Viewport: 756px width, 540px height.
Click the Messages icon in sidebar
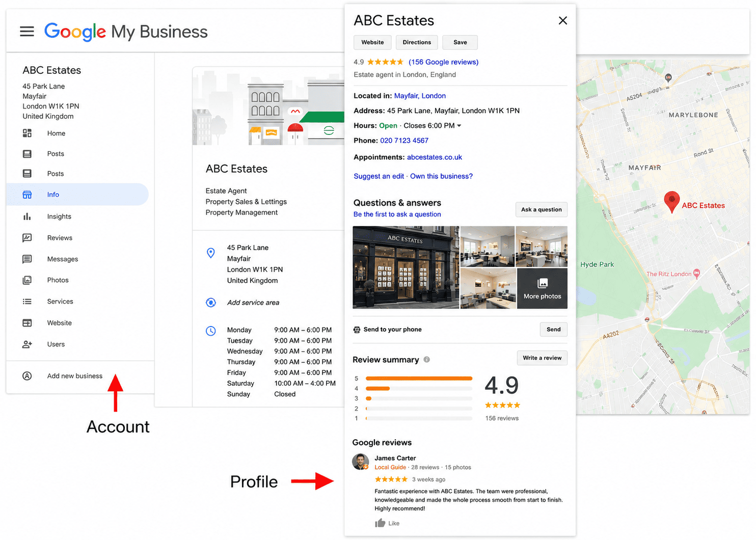point(27,259)
